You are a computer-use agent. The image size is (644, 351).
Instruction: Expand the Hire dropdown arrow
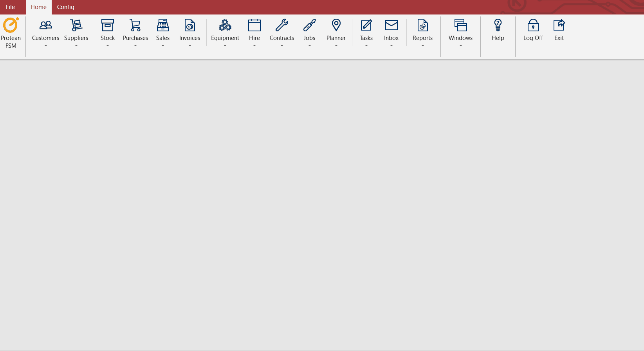pos(254,46)
